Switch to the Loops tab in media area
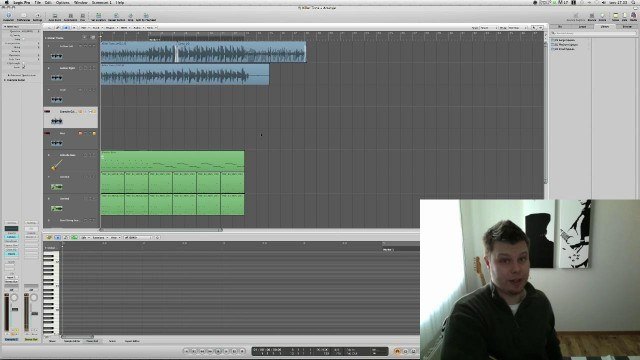The image size is (640, 360). (582, 27)
